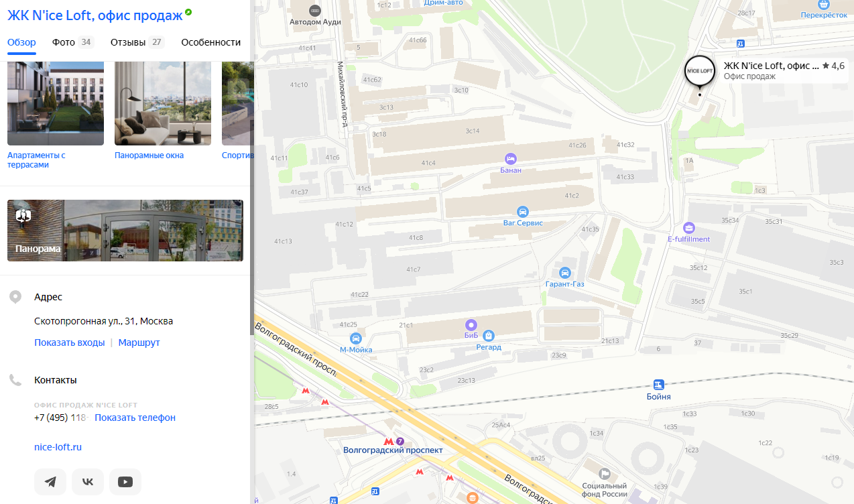Open the VK social link
This screenshot has width=854, height=504.
(88, 482)
